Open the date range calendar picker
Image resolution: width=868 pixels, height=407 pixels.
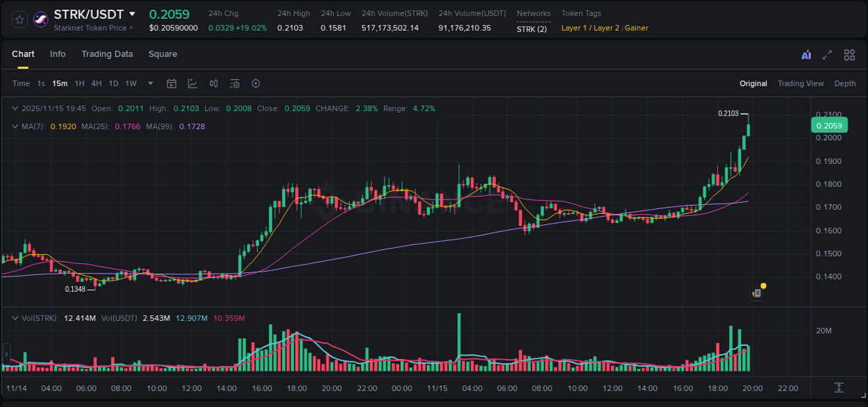172,83
